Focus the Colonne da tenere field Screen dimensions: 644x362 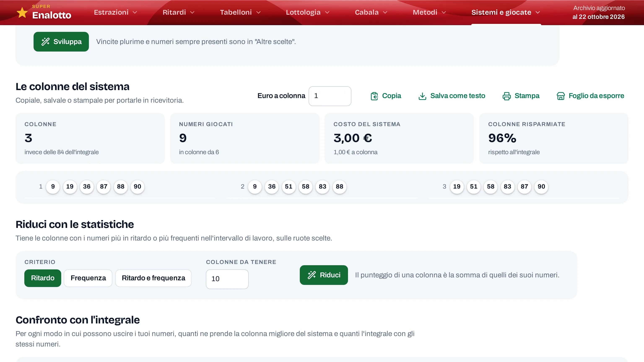227,279
